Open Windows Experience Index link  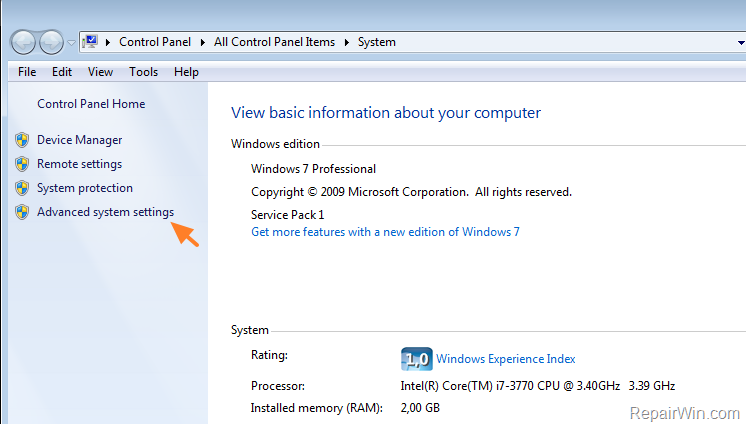[x=506, y=359]
